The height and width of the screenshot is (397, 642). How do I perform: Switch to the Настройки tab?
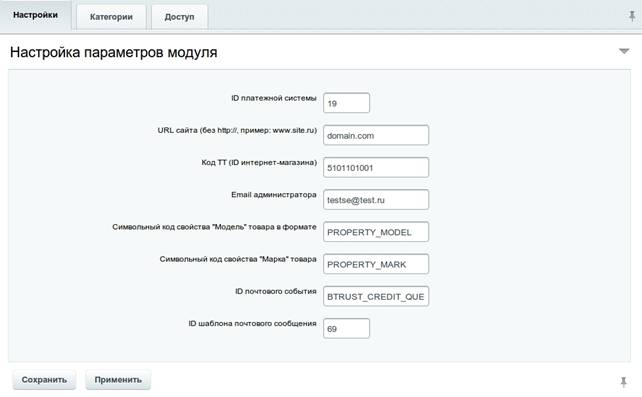click(35, 15)
